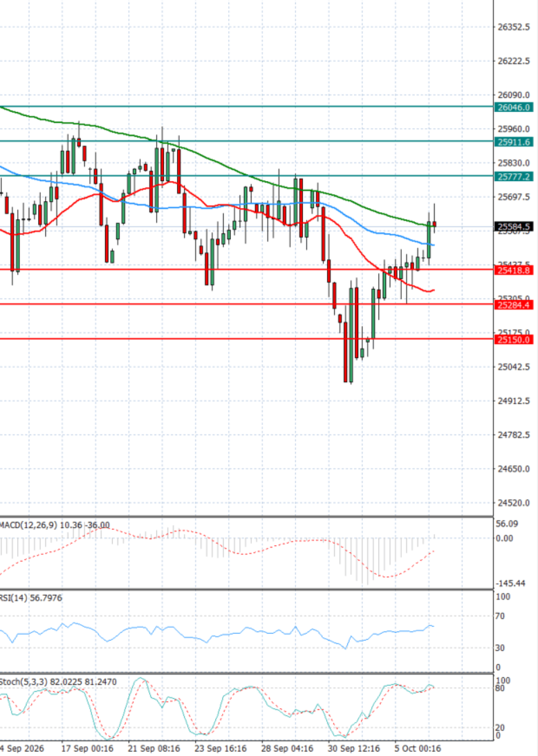Click the 21 Sep 08:16 time axis label
This screenshot has width=538, height=756.
pyautogui.click(x=154, y=748)
